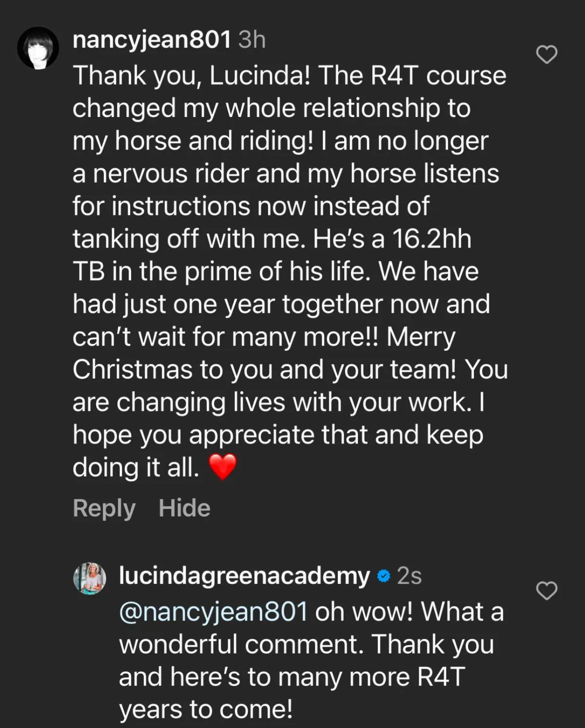This screenshot has width=585, height=728.
Task: Click the @nancyjean801 mention in the reply
Action: coord(214,612)
